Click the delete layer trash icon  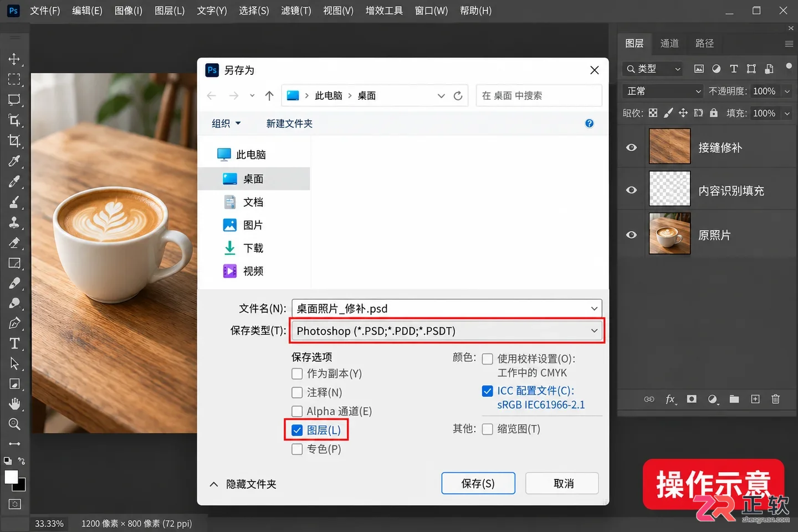pos(776,399)
